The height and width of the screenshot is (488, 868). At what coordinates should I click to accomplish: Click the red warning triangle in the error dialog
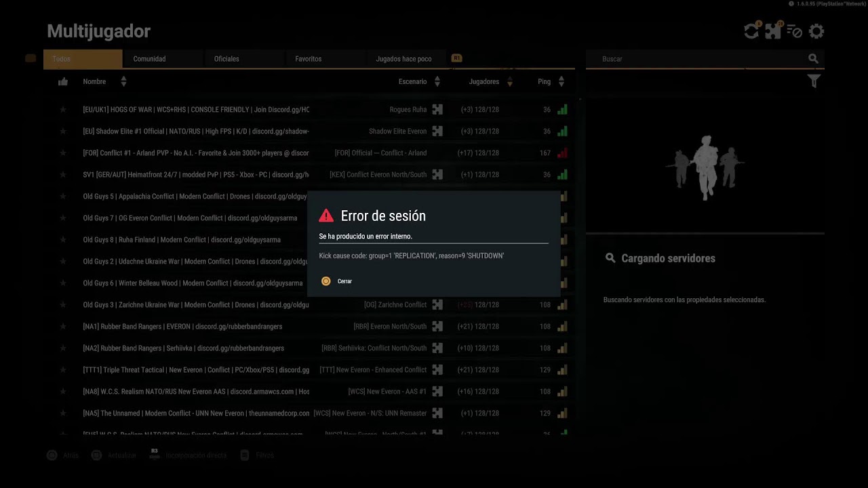[x=326, y=216]
